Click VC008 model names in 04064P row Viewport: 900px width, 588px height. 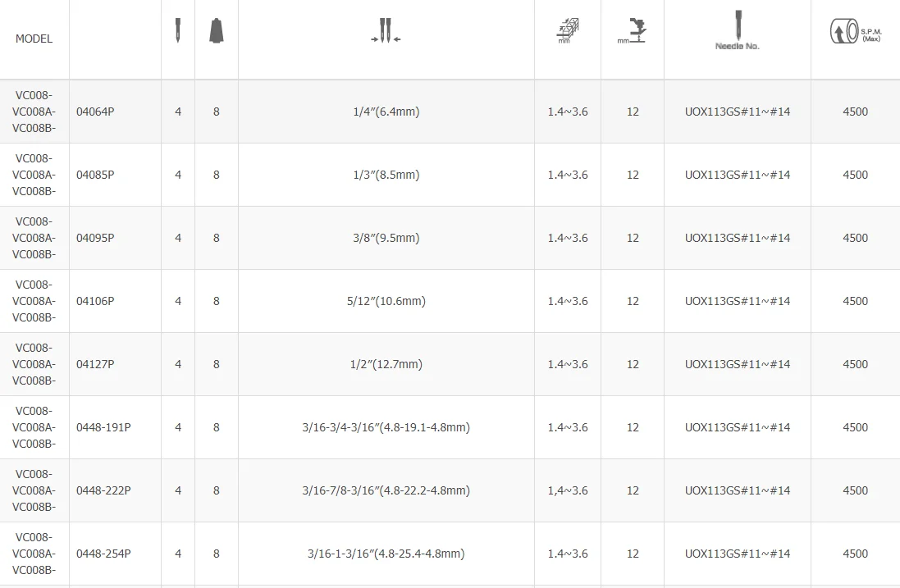click(x=34, y=112)
